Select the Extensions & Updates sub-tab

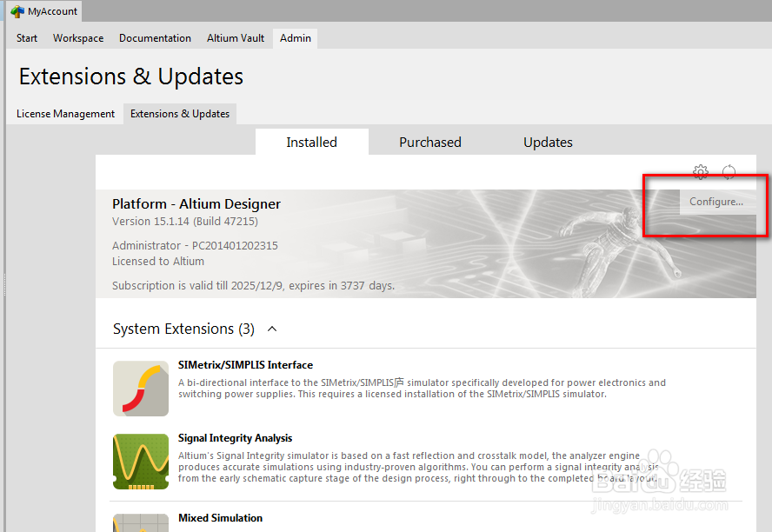[x=180, y=114]
